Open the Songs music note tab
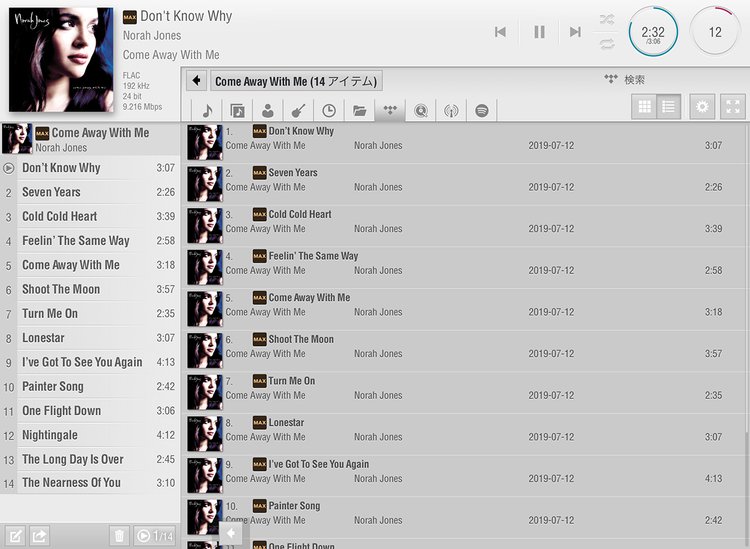750x549 pixels. click(207, 111)
